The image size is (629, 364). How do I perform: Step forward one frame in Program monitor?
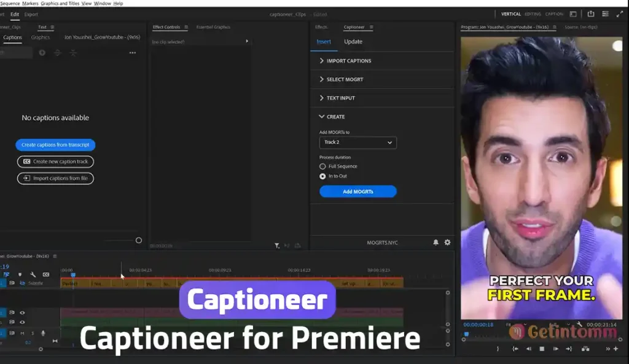pyautogui.click(x=555, y=349)
